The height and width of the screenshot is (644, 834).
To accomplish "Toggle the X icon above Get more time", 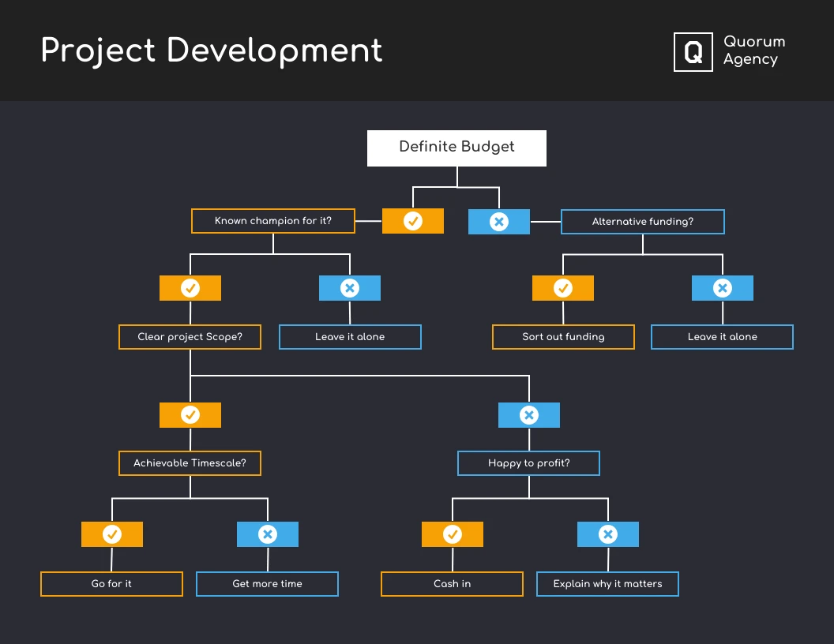I will click(x=267, y=534).
